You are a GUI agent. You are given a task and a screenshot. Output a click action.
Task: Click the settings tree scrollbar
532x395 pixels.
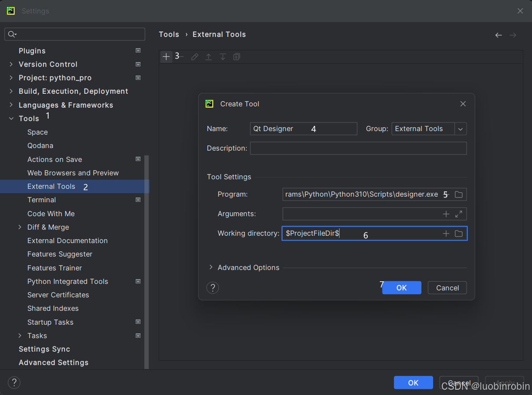coord(147,262)
